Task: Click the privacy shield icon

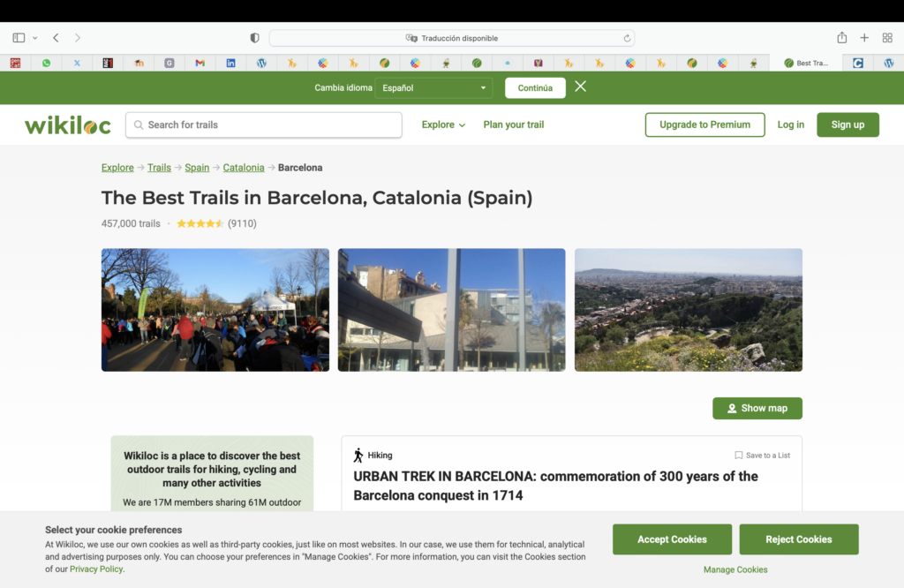Action: [255, 38]
